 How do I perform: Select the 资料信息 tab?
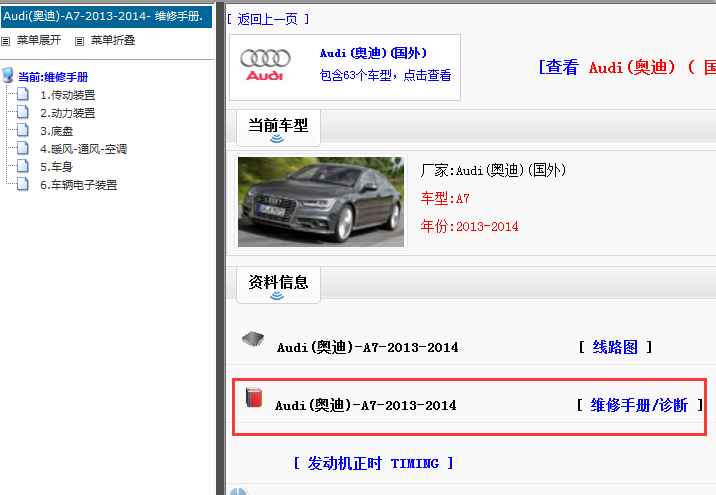tap(278, 285)
